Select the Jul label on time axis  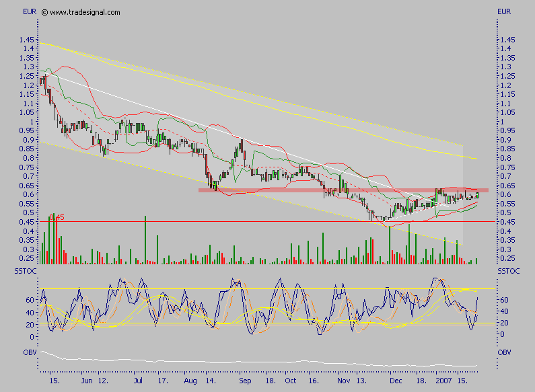click(139, 380)
